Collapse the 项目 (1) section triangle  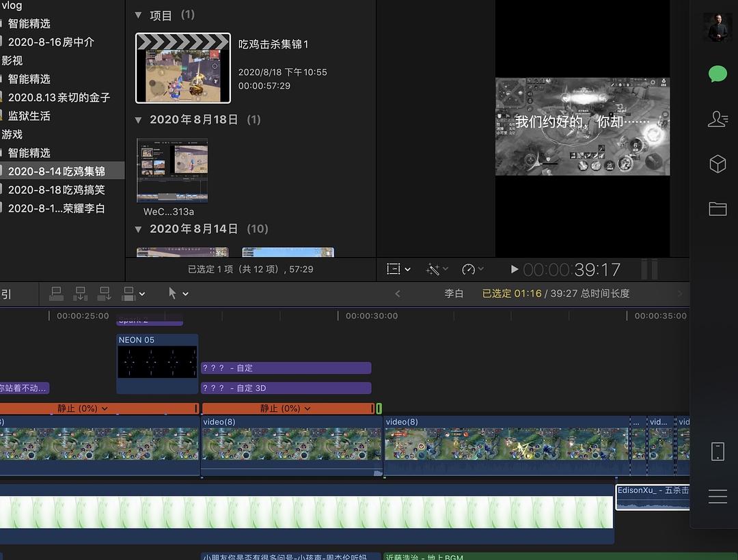138,15
